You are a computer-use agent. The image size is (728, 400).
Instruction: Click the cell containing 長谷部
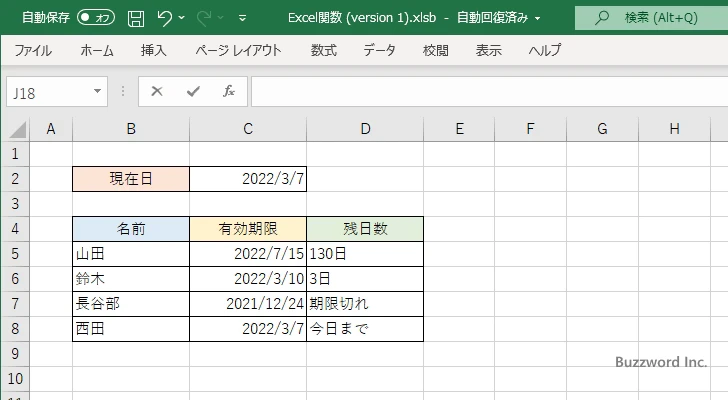tap(131, 304)
